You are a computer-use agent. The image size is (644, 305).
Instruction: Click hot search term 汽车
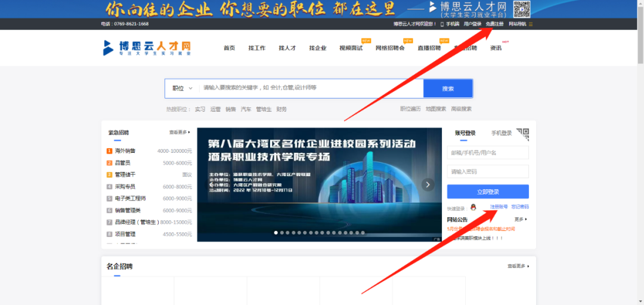click(x=246, y=109)
